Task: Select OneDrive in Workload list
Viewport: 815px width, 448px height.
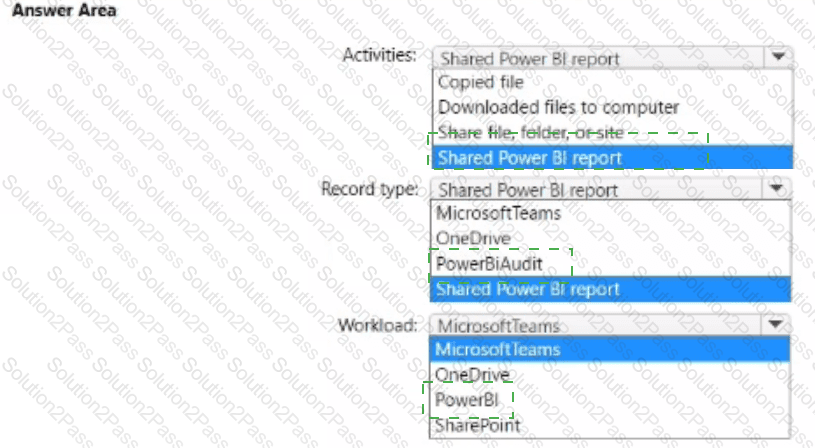Action: (609, 374)
